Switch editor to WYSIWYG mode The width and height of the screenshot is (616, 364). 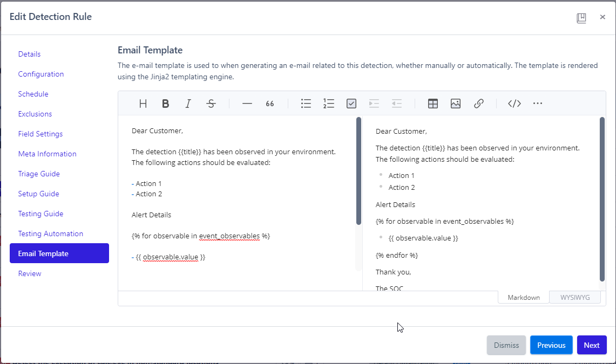click(575, 297)
